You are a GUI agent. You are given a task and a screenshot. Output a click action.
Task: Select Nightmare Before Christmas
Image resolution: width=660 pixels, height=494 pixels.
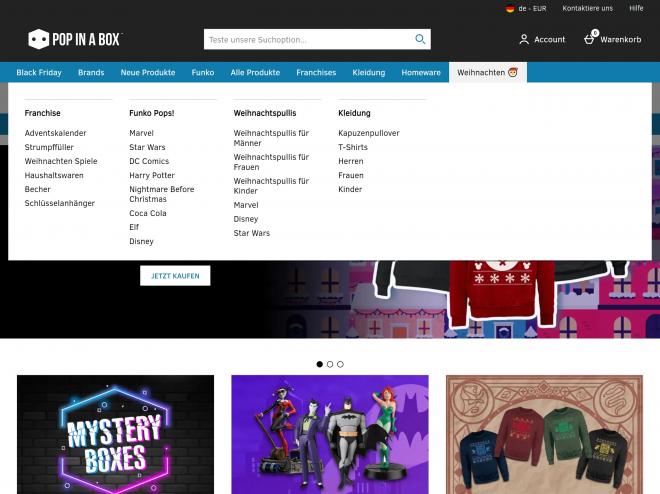coord(162,194)
